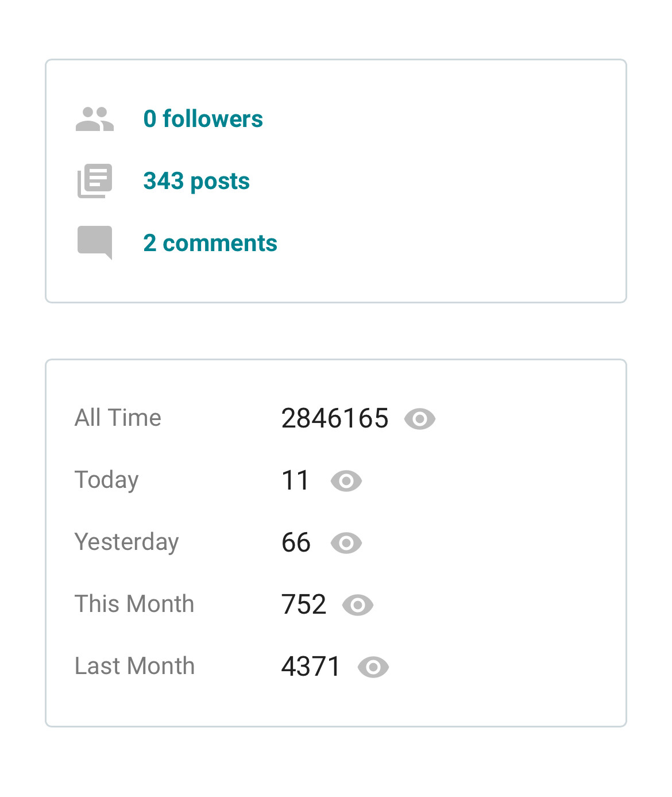Click the 66 yesterday view count
672x797 pixels.
(296, 542)
